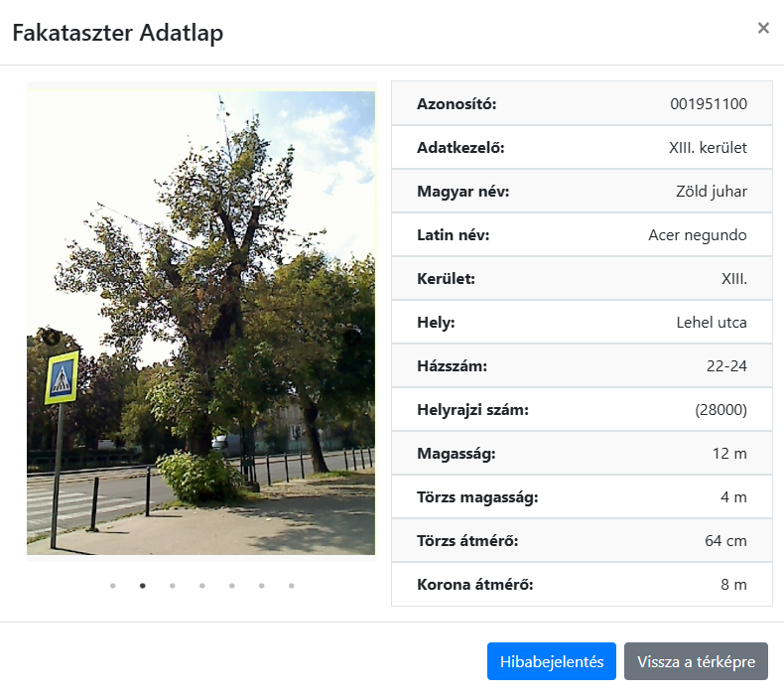Click the Latin név value Acer negundo

click(x=697, y=235)
